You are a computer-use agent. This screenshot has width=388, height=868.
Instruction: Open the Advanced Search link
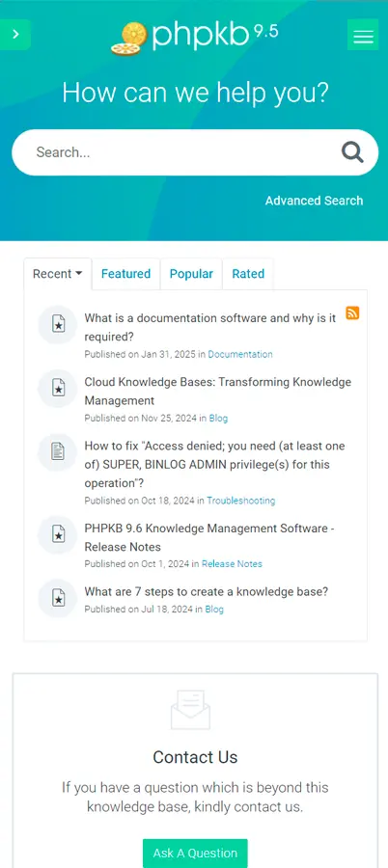[314, 201]
